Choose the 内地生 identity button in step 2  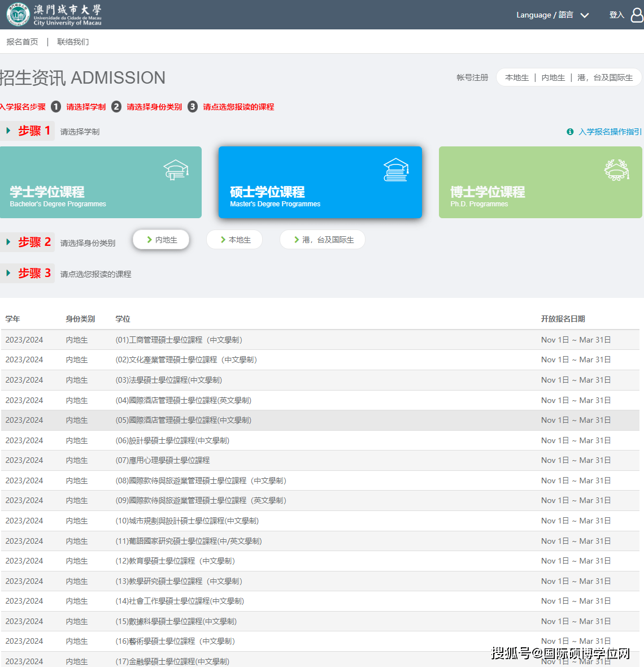click(x=161, y=240)
